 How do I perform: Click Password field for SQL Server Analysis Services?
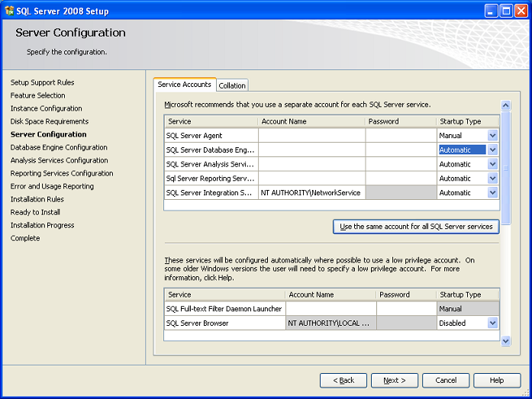point(401,164)
